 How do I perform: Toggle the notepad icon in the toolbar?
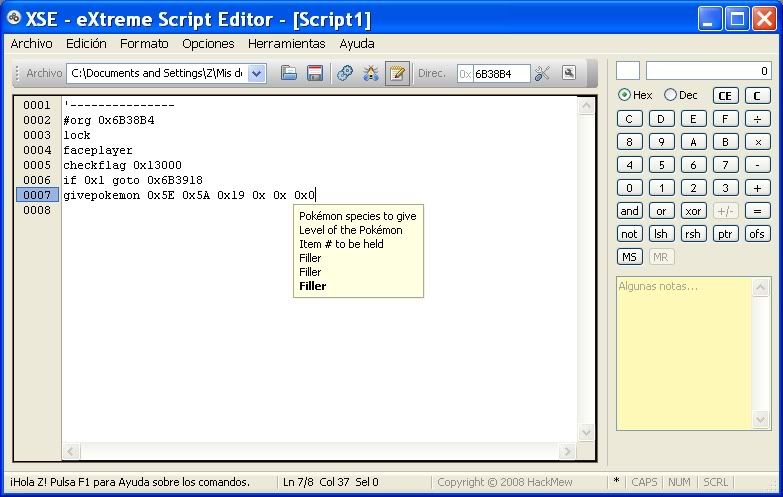397,73
